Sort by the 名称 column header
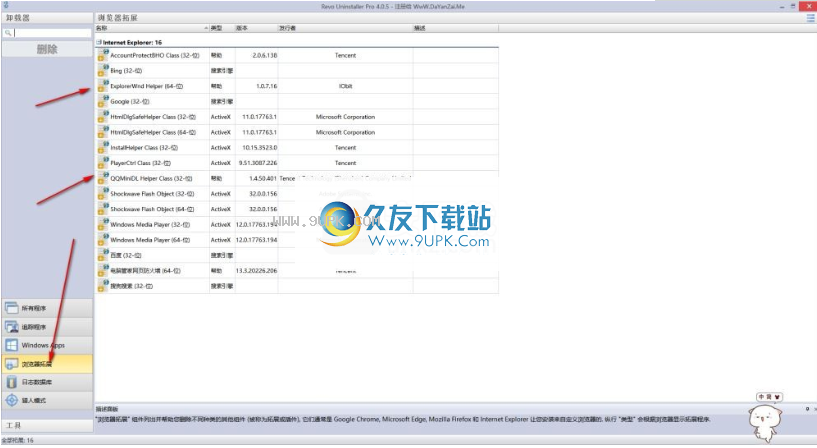The height and width of the screenshot is (448, 817). (x=152, y=28)
